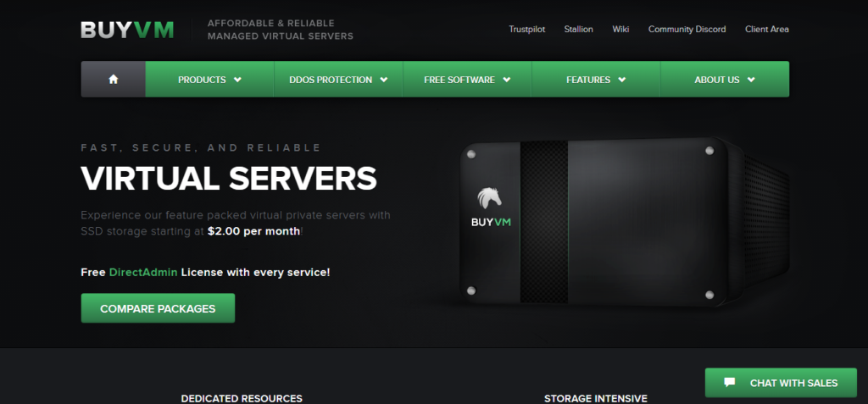The width and height of the screenshot is (868, 404).
Task: Open CHAT WITH SALES text label
Action: [793, 383]
